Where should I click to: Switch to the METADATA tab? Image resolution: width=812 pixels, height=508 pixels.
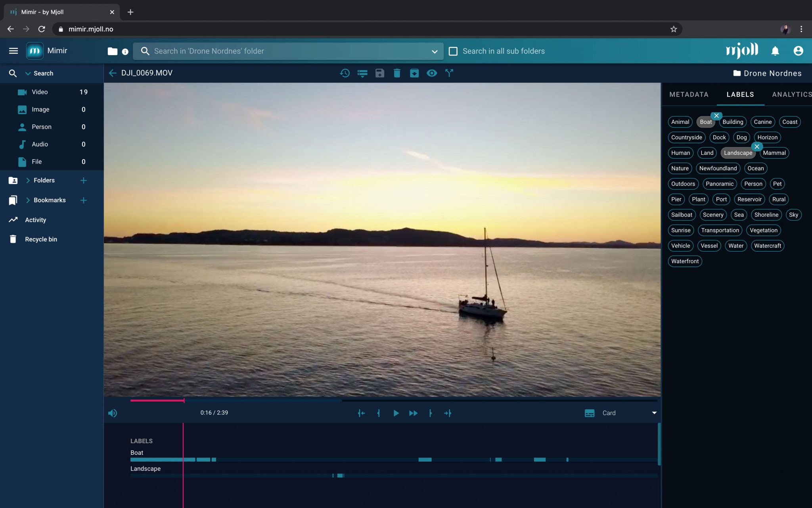689,94
